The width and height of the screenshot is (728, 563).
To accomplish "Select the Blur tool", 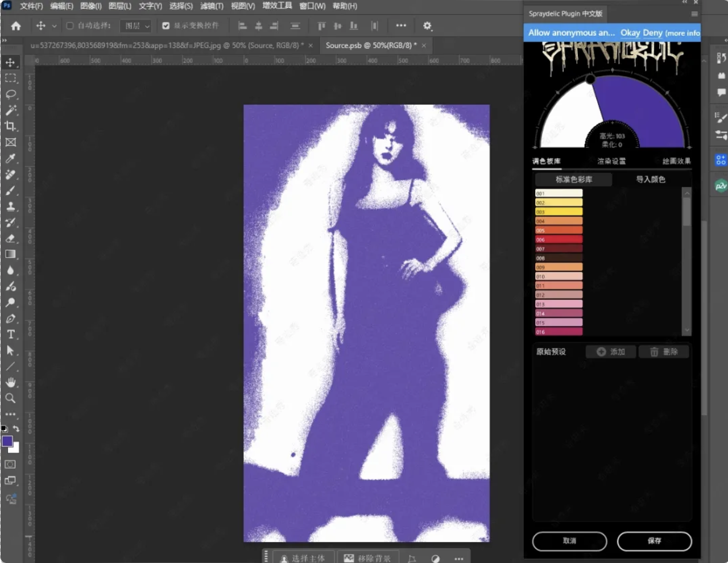I will point(10,270).
